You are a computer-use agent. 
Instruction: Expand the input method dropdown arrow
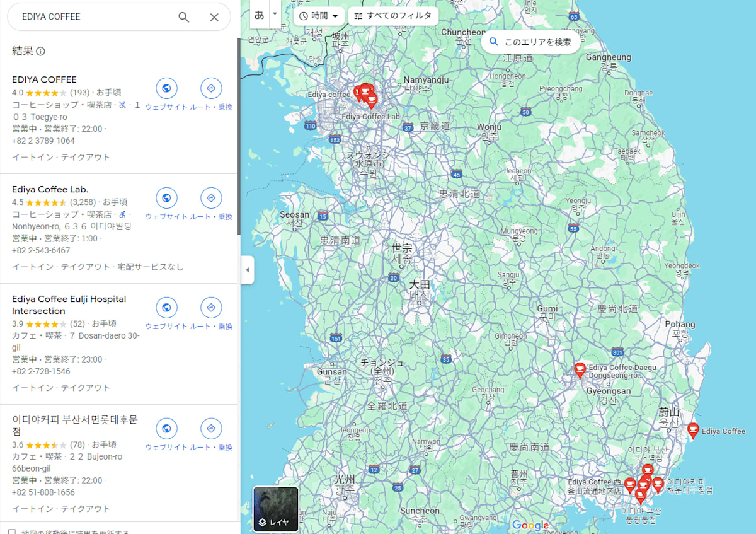(x=275, y=14)
